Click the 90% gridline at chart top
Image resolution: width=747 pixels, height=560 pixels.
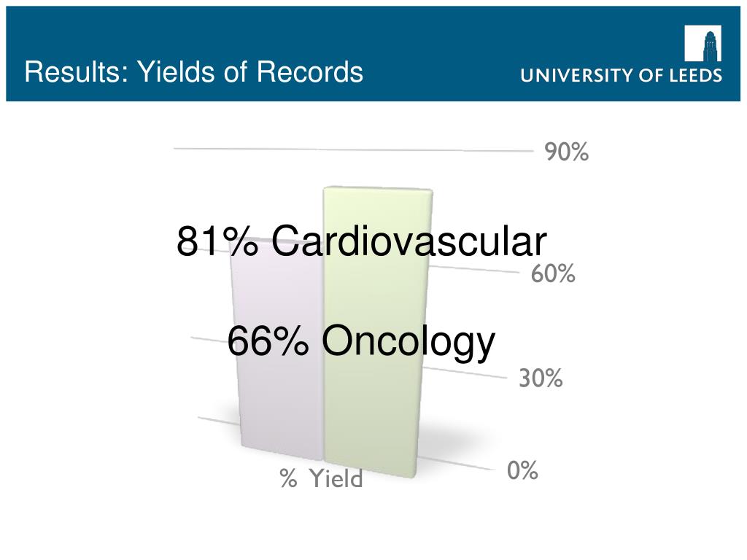[x=353, y=149]
